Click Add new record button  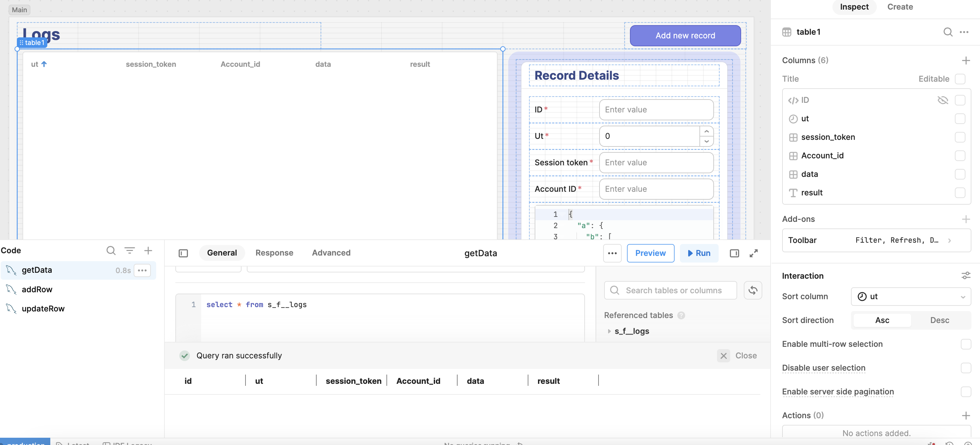coord(685,36)
